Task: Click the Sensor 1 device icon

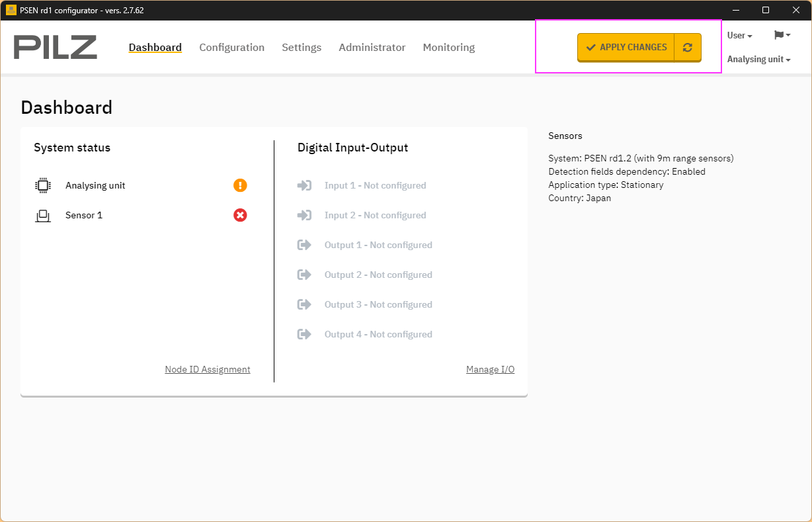Action: (x=43, y=215)
